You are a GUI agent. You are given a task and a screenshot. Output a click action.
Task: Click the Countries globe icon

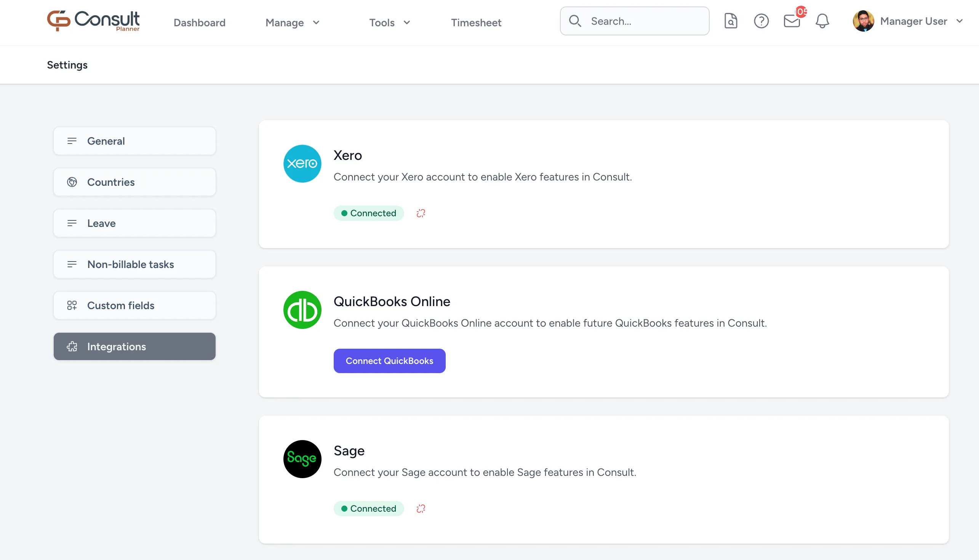pyautogui.click(x=72, y=182)
